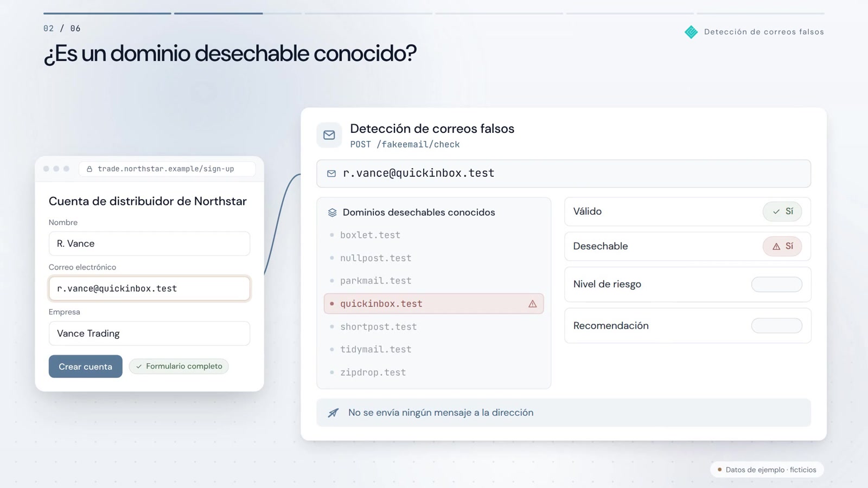Click the 02 / 06 slide counter

(x=62, y=28)
